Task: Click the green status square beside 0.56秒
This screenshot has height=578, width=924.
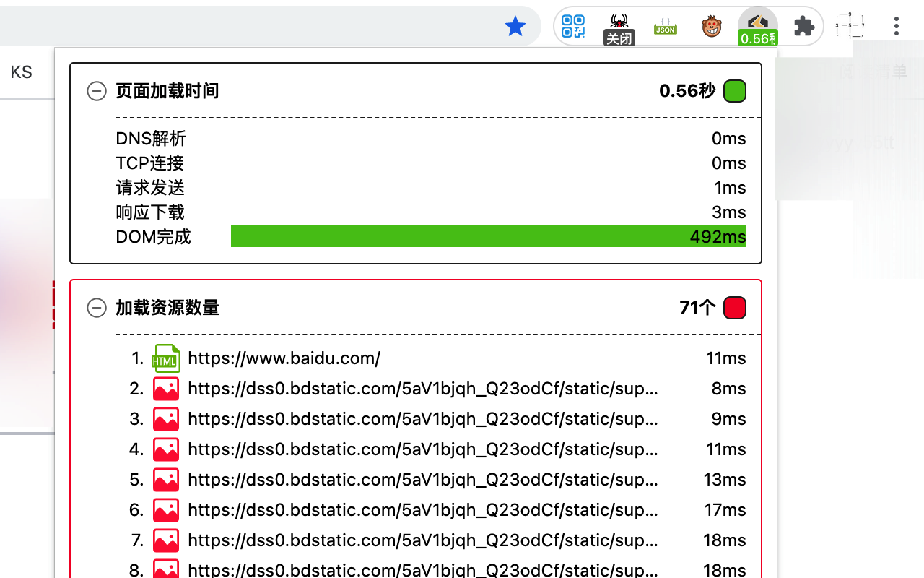Action: point(735,91)
